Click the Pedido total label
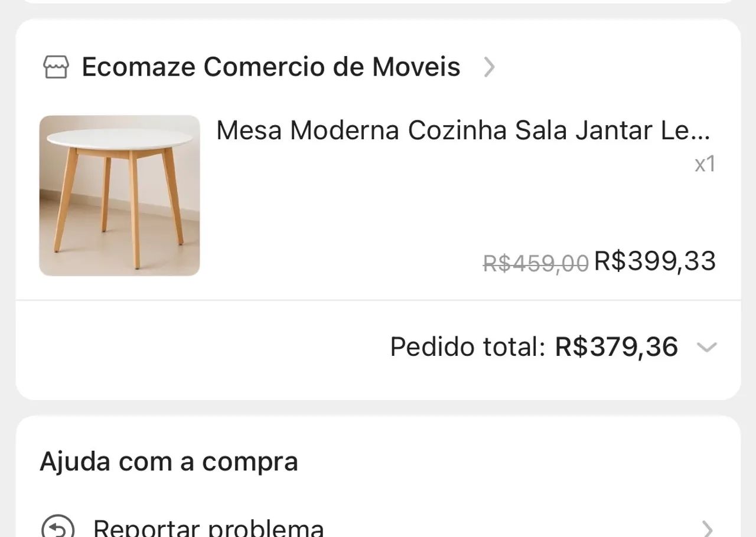The width and height of the screenshot is (756, 537). point(467,347)
